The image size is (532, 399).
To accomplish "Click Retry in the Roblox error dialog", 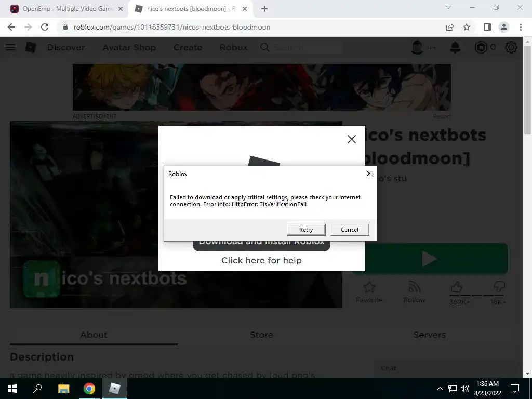I will click(305, 230).
